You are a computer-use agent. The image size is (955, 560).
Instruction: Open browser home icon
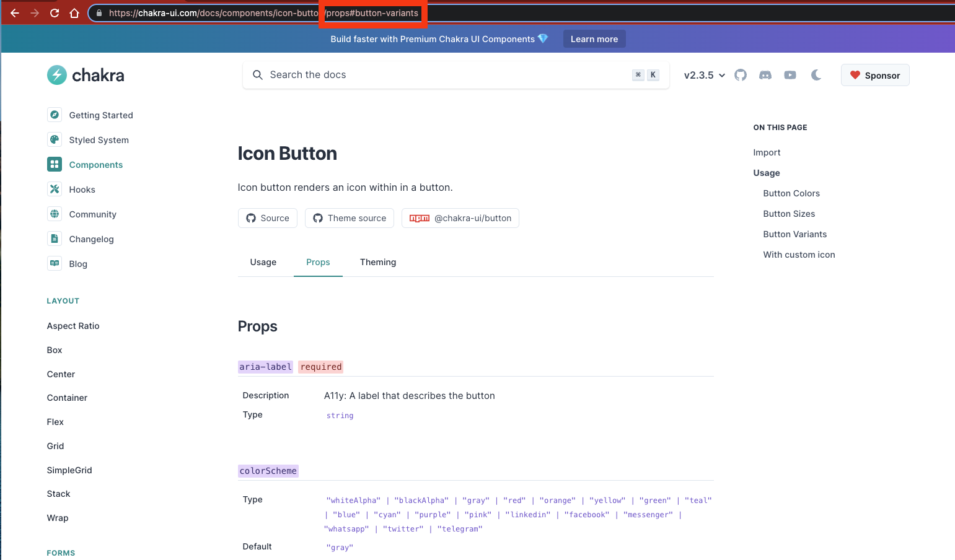coord(74,13)
